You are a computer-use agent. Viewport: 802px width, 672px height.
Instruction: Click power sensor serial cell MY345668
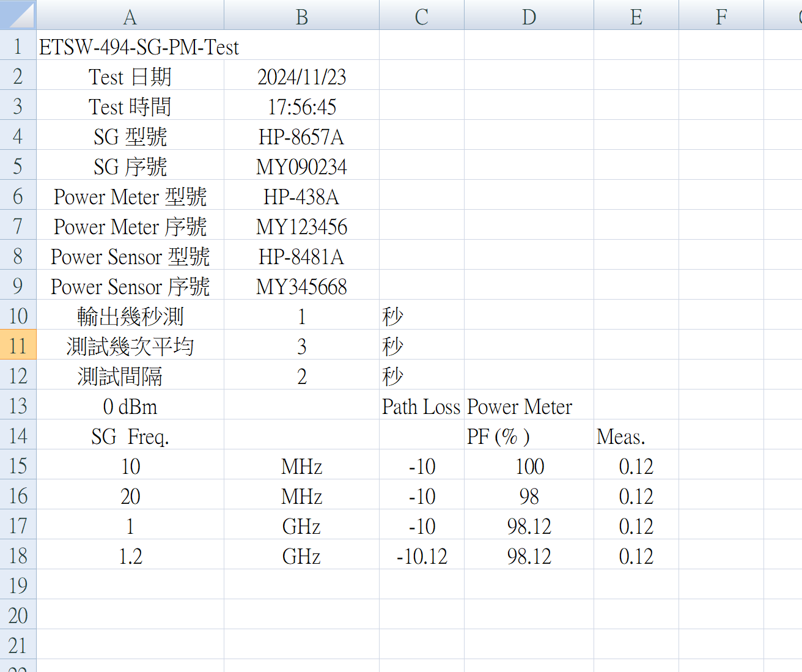coord(301,287)
